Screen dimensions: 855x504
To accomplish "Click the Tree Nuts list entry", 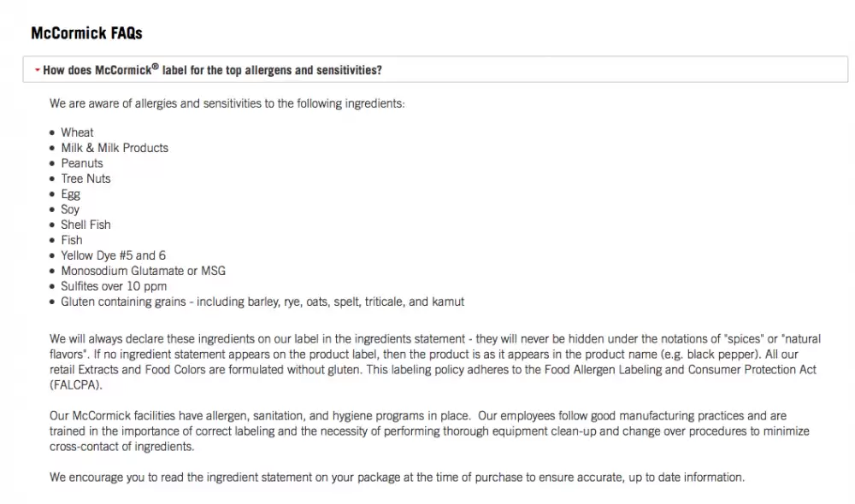I will (x=85, y=179).
